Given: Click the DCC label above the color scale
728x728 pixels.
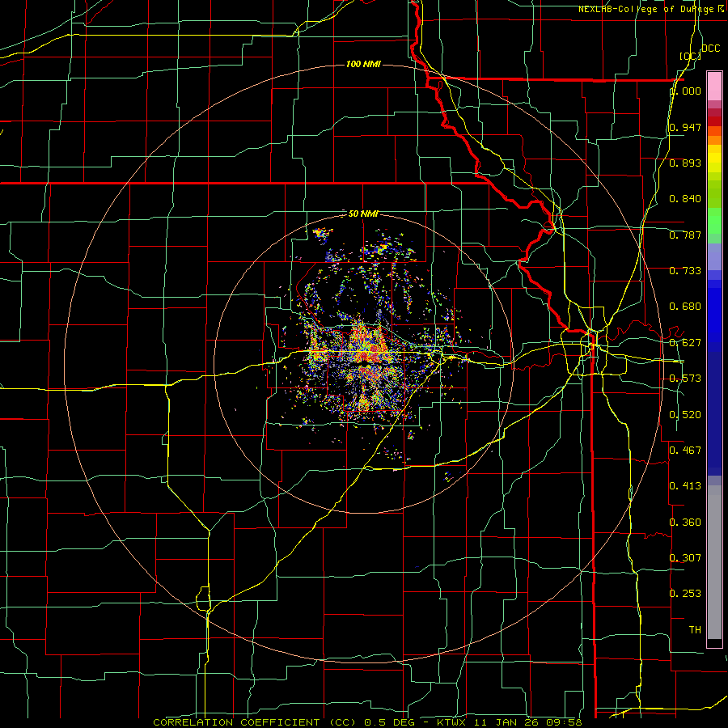Looking at the screenshot, I should [710, 49].
